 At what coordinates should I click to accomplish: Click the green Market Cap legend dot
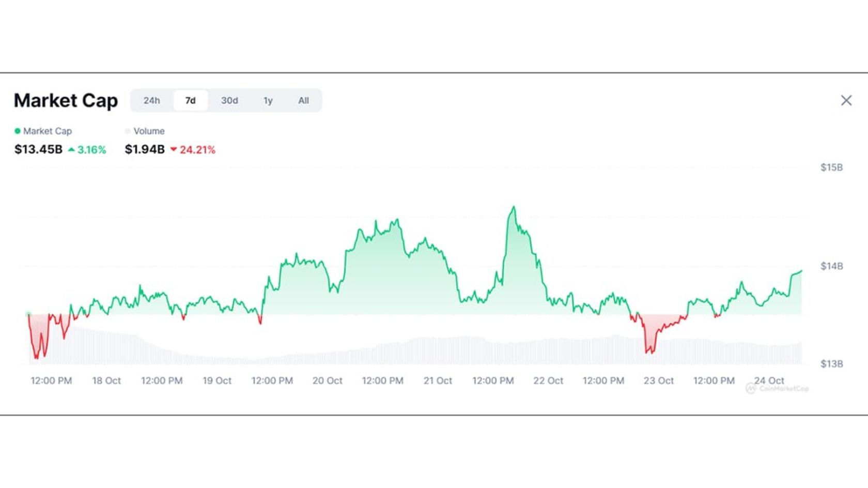18,131
